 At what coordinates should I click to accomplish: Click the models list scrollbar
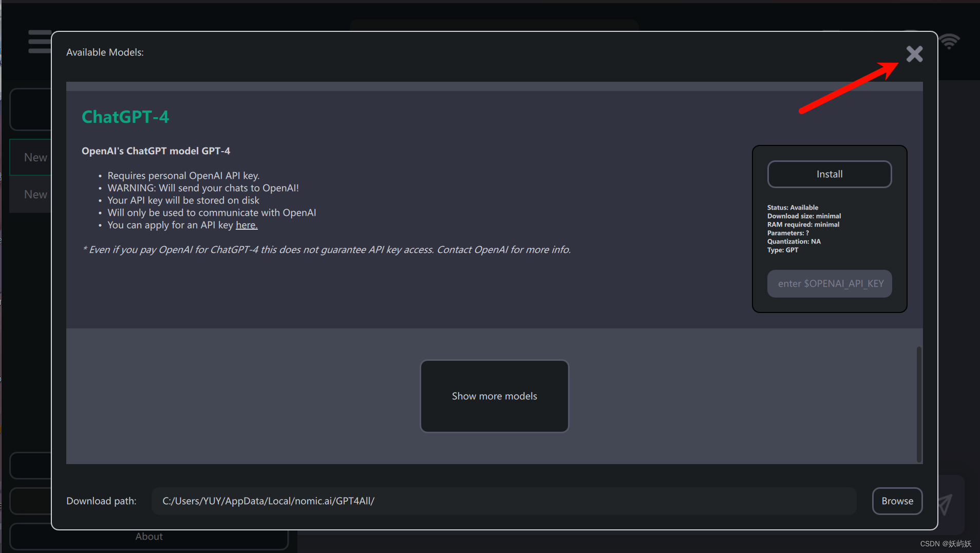click(918, 404)
